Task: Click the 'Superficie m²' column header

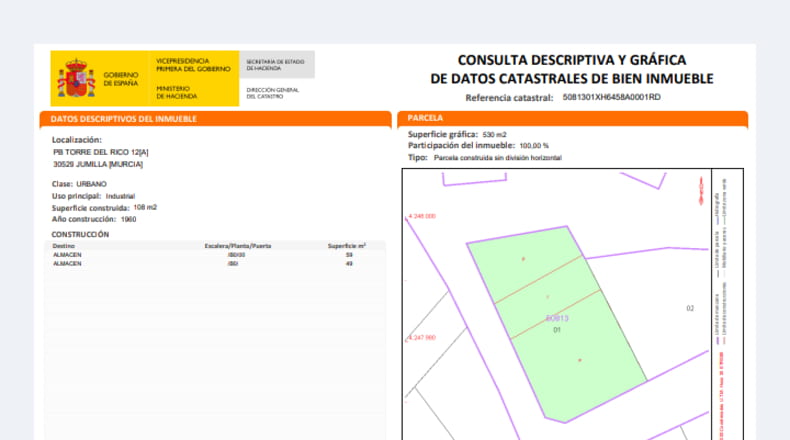Action: [x=347, y=246]
